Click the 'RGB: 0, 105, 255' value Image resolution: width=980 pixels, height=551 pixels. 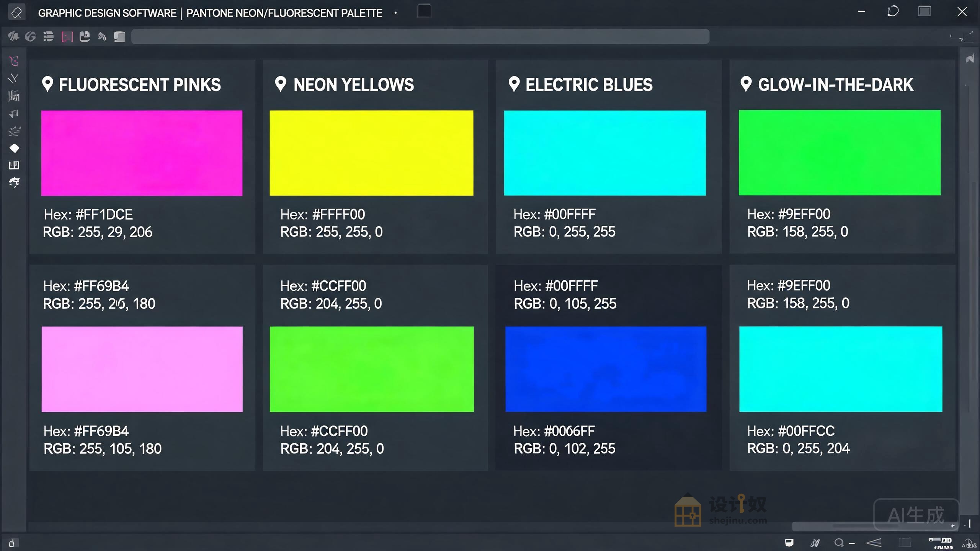click(x=565, y=303)
